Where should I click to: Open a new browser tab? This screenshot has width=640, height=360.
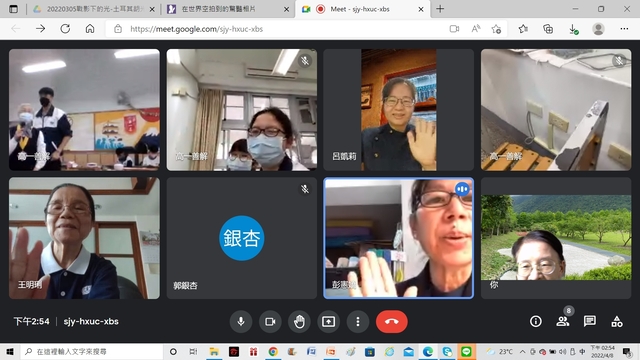coord(440,9)
